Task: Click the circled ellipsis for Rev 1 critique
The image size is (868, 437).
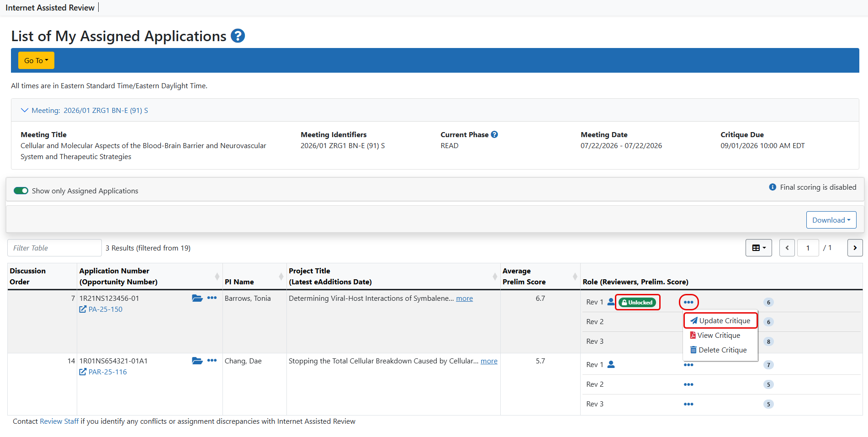Action: [x=688, y=302]
